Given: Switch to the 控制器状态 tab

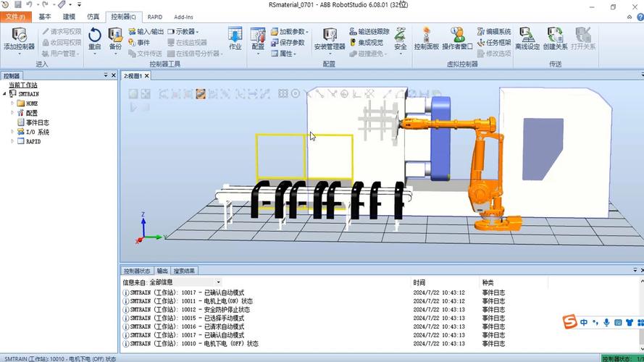Looking at the screenshot, I should (137, 271).
